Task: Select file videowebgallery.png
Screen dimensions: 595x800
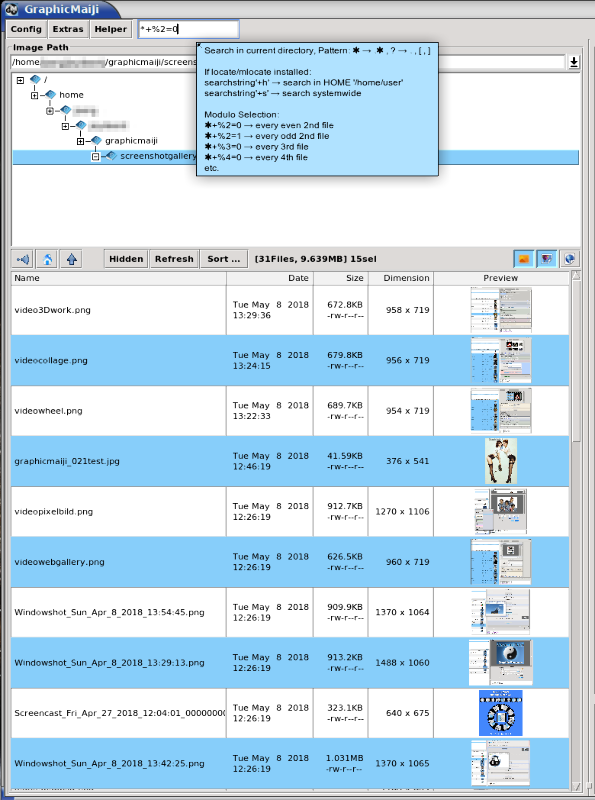Action: 290,562
